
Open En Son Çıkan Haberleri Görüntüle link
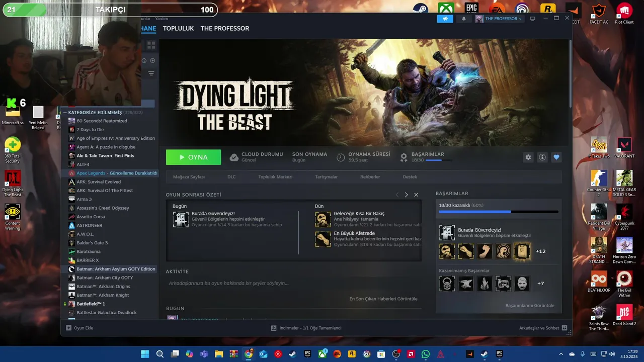pos(383,299)
